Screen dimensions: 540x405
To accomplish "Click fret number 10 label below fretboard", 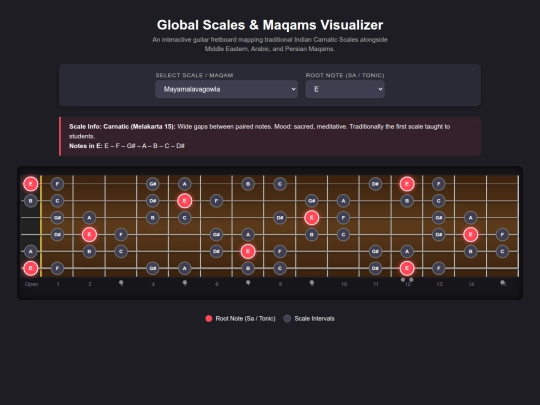I will pyautogui.click(x=344, y=284).
